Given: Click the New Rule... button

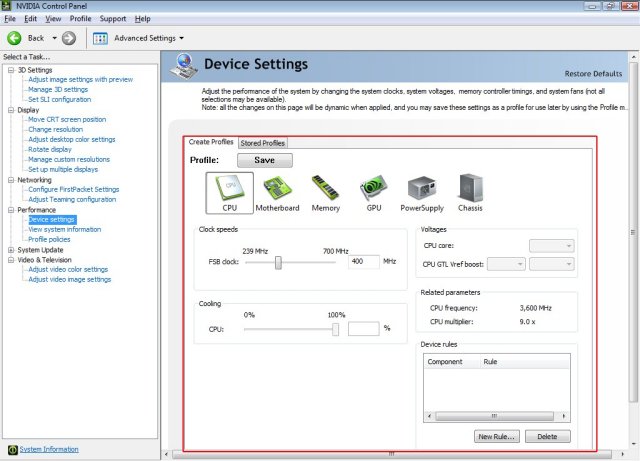Looking at the screenshot, I should click(x=497, y=437).
